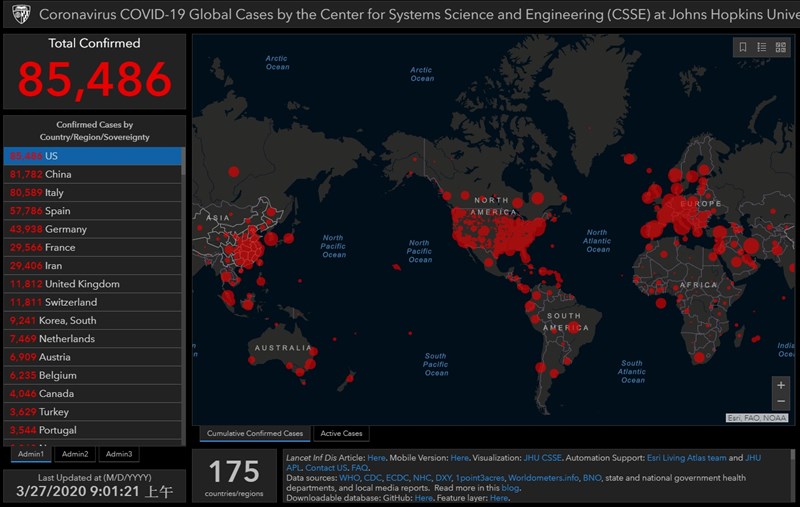Image resolution: width=800 pixels, height=507 pixels.
Task: Open the Lancet article Here link
Action: 376,458
